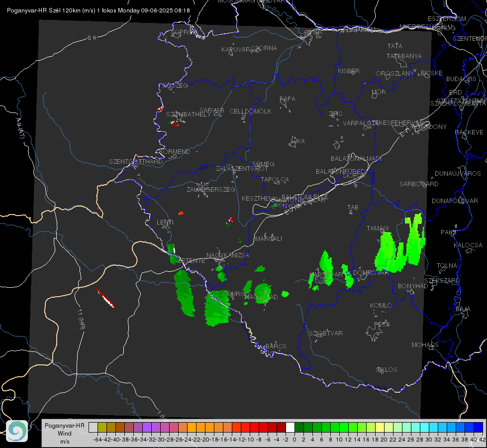Click the S 6 road label
Screen dimensions: 487x448
coord(92,38)
